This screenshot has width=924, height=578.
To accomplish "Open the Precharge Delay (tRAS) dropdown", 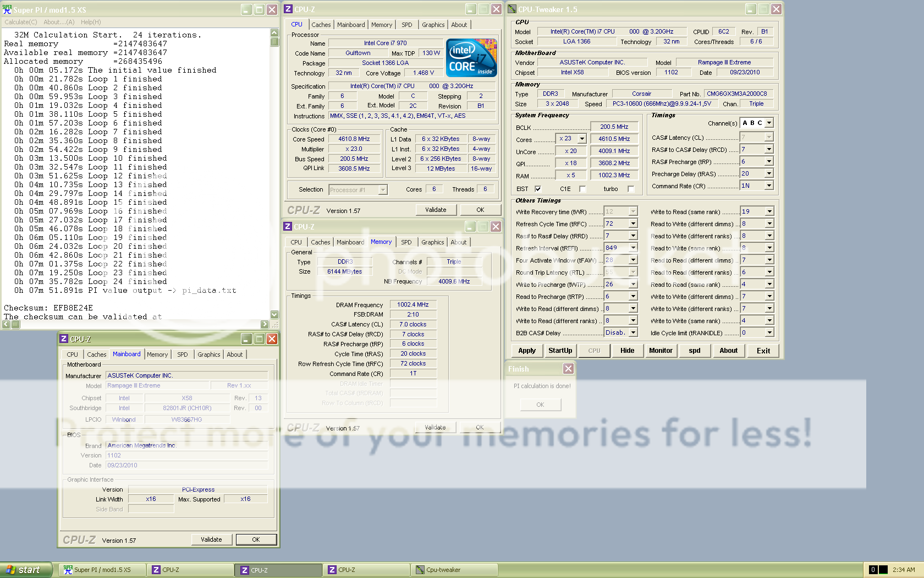I will [x=769, y=173].
